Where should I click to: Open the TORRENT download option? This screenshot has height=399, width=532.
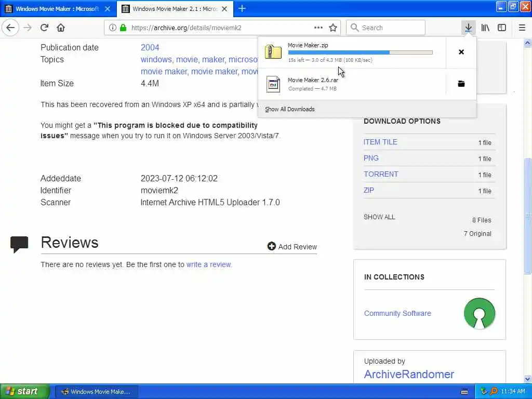point(381,174)
